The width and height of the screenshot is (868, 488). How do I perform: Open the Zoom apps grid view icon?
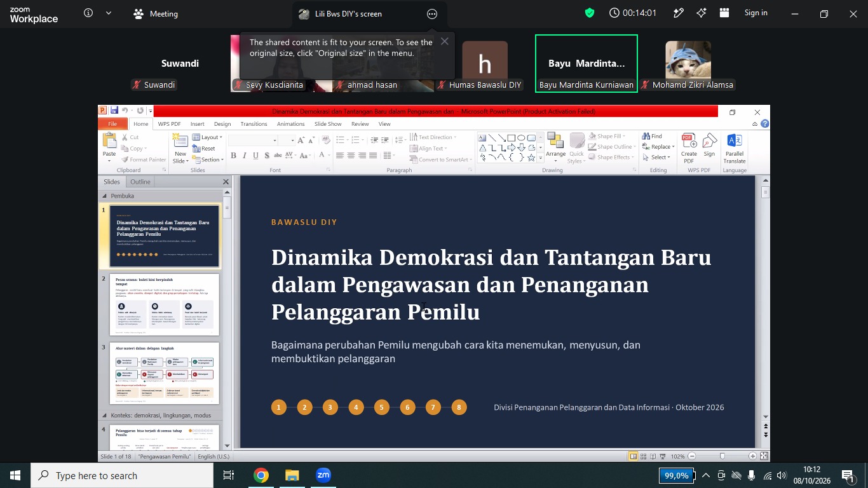point(724,13)
